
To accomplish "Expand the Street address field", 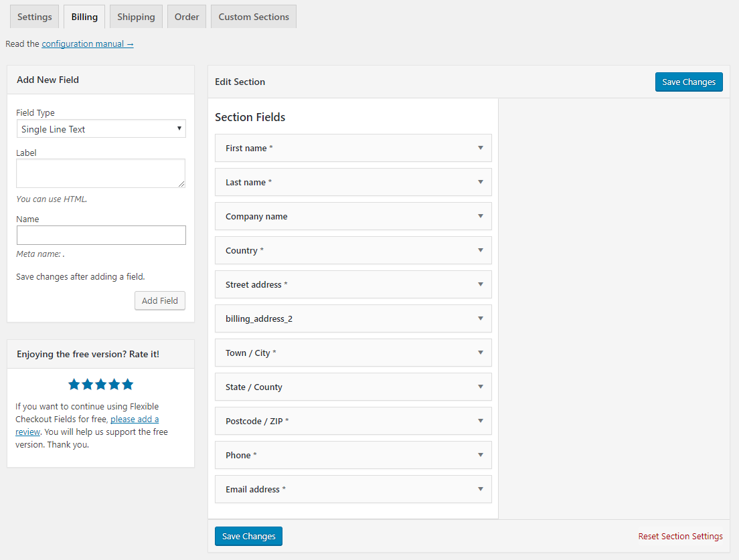I will [353, 284].
